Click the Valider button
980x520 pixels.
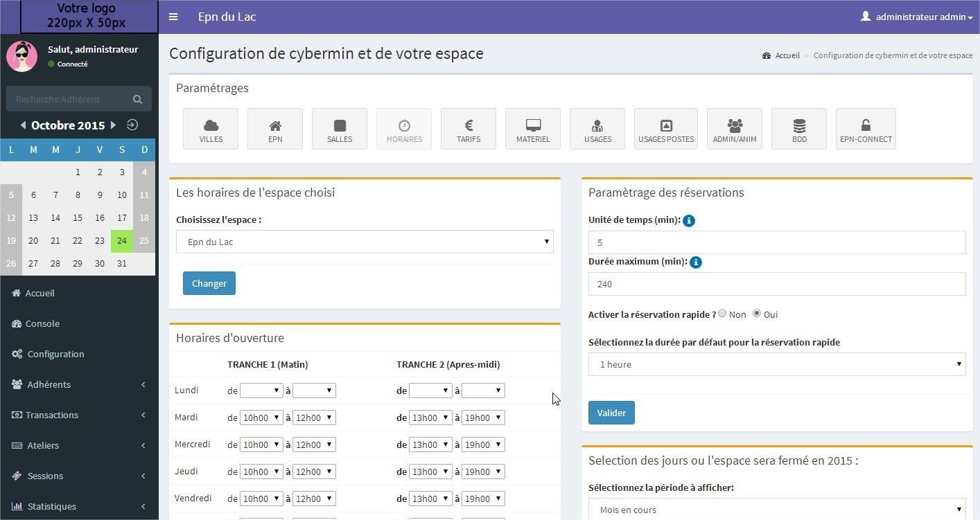(611, 413)
